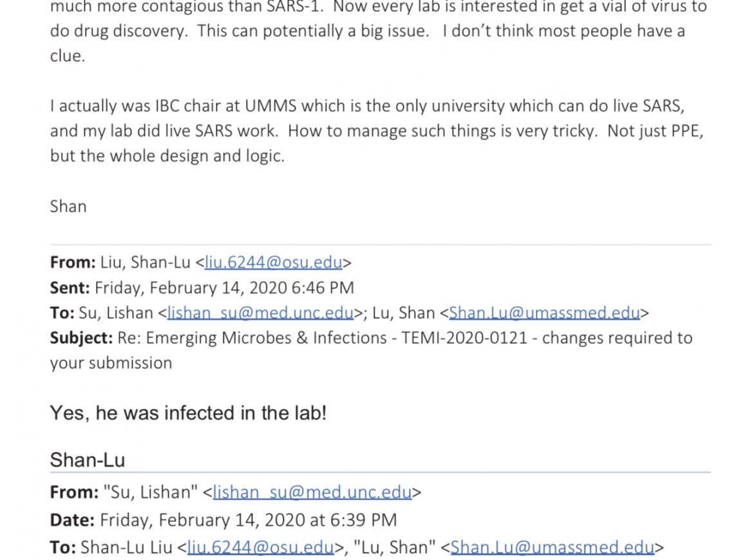Click the "Shan-Lu" signature line

click(88, 460)
